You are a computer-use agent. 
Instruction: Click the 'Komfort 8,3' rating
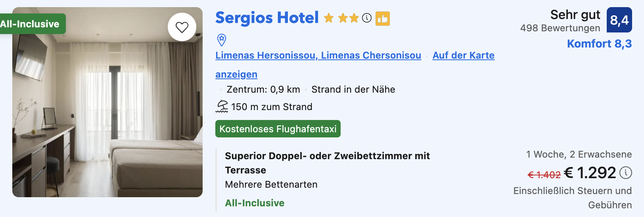pos(599,44)
